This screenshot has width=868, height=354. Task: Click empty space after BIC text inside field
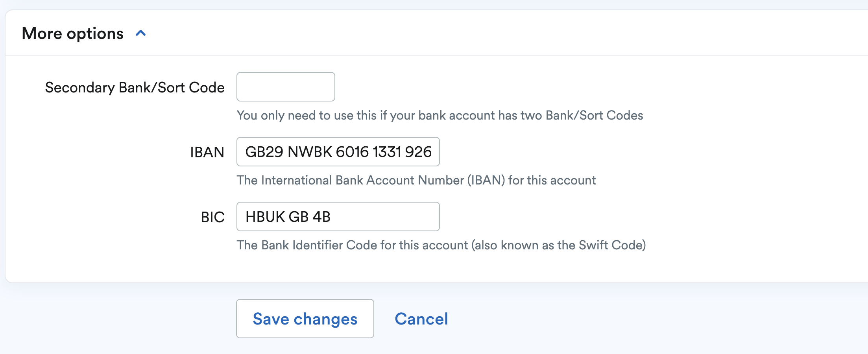click(386, 217)
